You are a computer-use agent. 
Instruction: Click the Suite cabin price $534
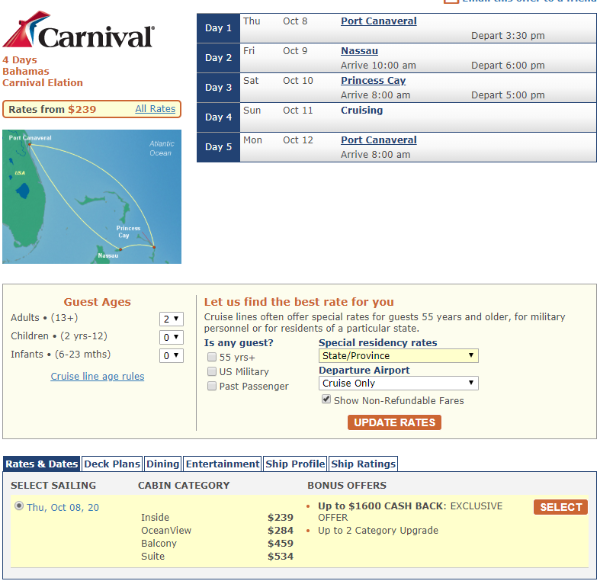[x=280, y=557]
